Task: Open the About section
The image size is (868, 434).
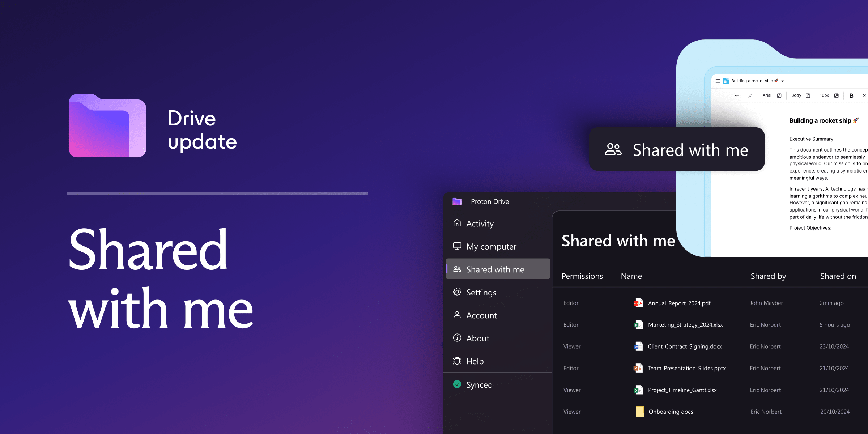Action: pyautogui.click(x=478, y=339)
